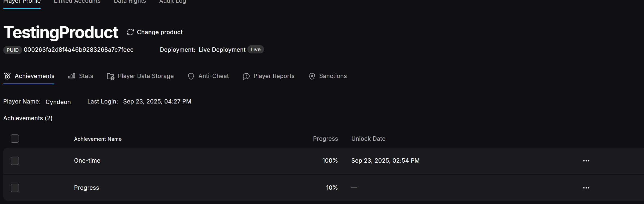
Task: Click the Player Reports speech bubble icon
Action: 246,76
